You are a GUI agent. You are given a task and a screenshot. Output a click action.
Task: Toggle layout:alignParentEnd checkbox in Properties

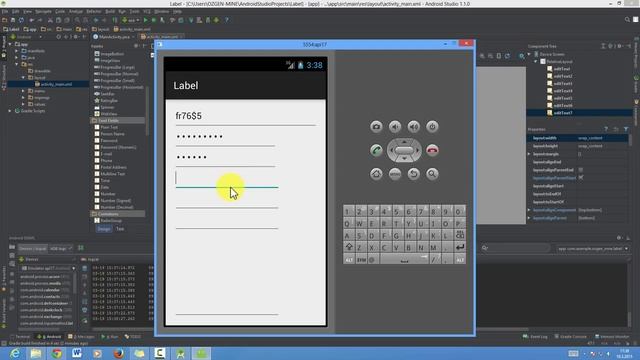click(x=581, y=170)
